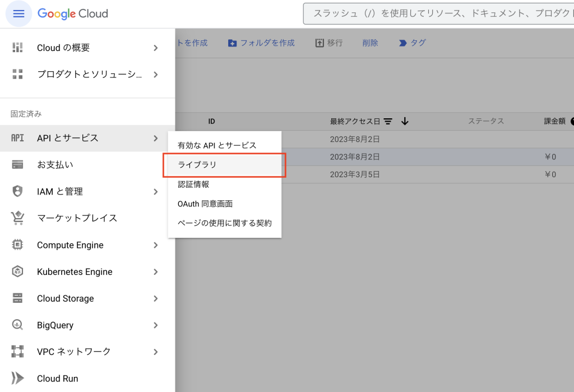The image size is (574, 392).
Task: Click the タグ tag icon
Action: coord(402,43)
